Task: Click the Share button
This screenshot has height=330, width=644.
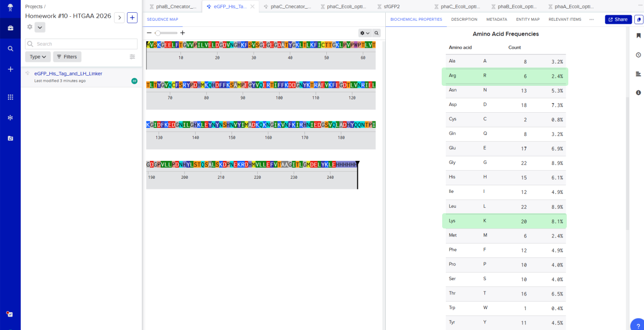Action: [x=618, y=19]
